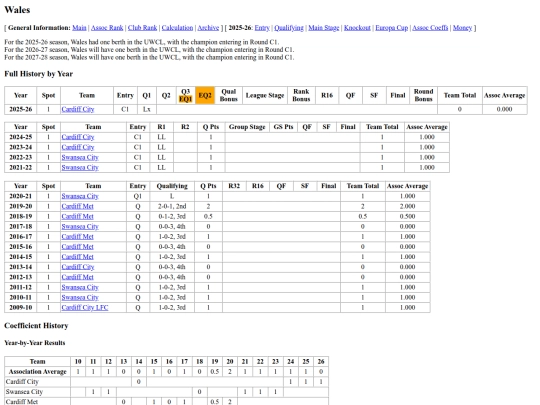This screenshot has width=540, height=405.
Task: Open Swansea City link in 2022-23 row
Action: point(80,157)
